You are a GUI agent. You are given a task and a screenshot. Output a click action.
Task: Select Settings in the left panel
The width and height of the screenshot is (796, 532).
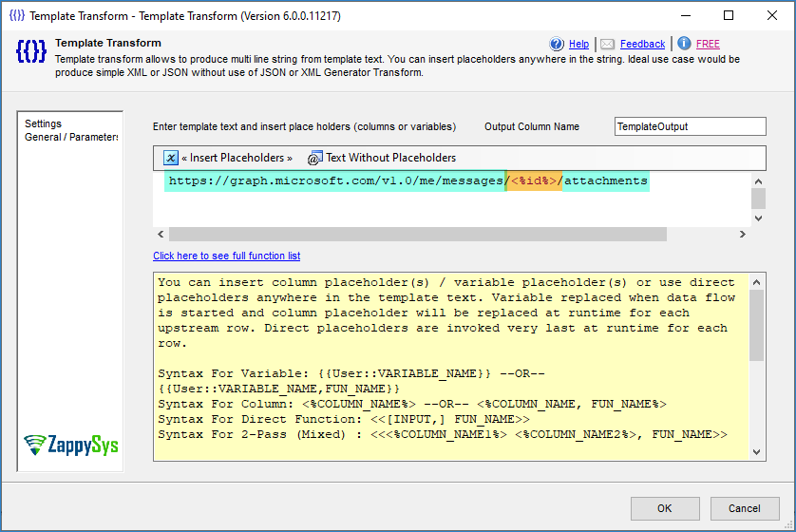43,123
